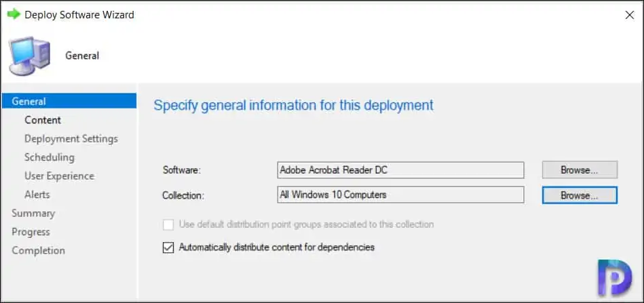The width and height of the screenshot is (644, 303).
Task: Click the heading Specify general information for this deployment
Action: 293,105
